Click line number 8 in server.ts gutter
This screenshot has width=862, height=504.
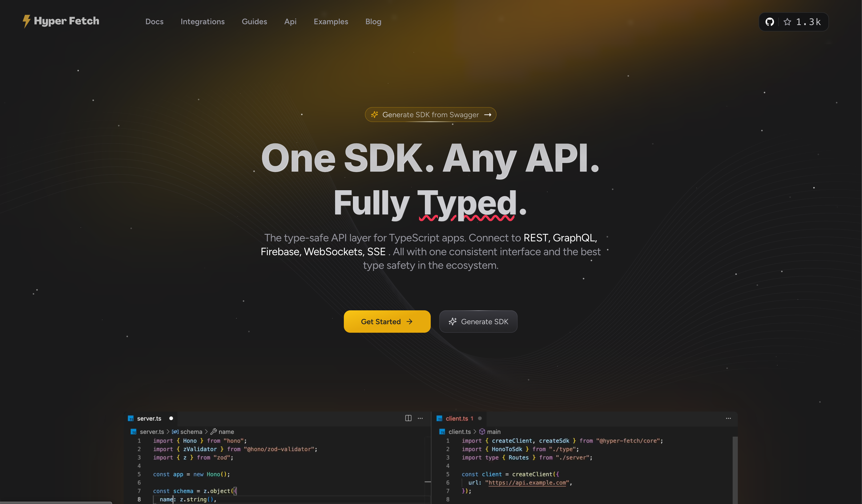[x=139, y=499]
